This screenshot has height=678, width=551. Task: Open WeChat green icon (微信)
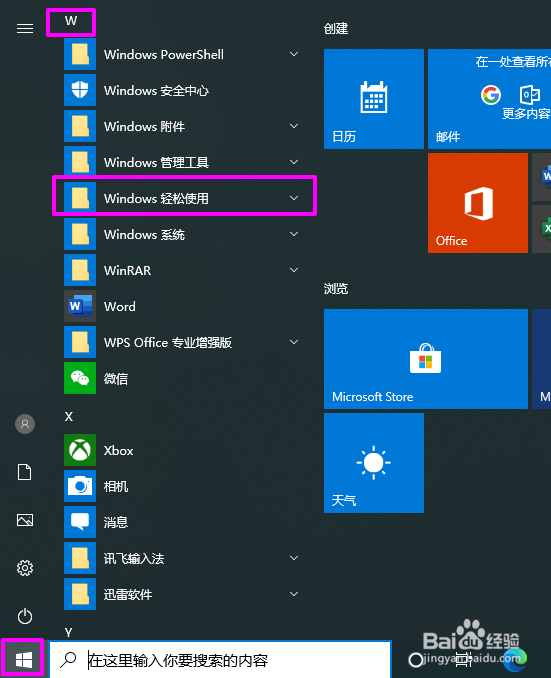pyautogui.click(x=80, y=378)
